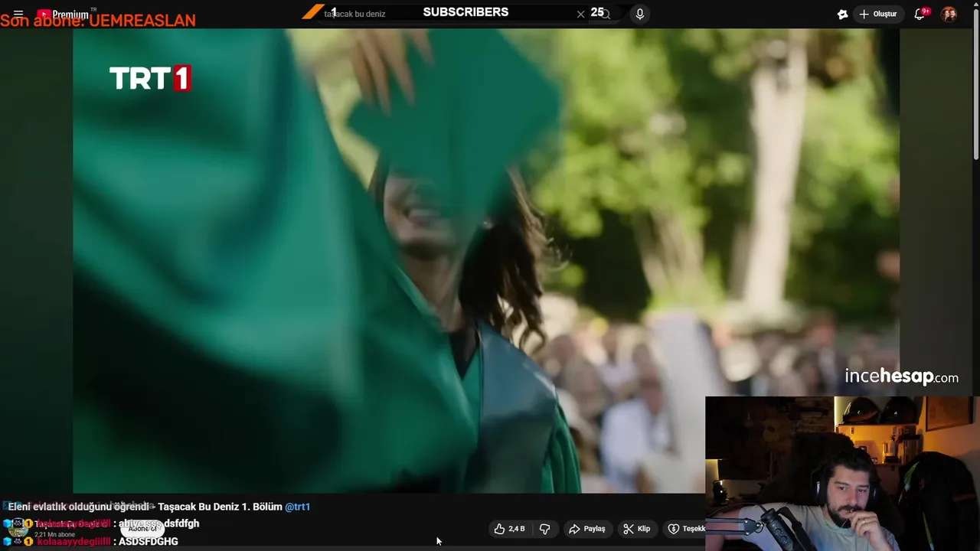The width and height of the screenshot is (980, 551).
Task: Click the extension icon beside the Oluştur button
Action: [x=842, y=14]
